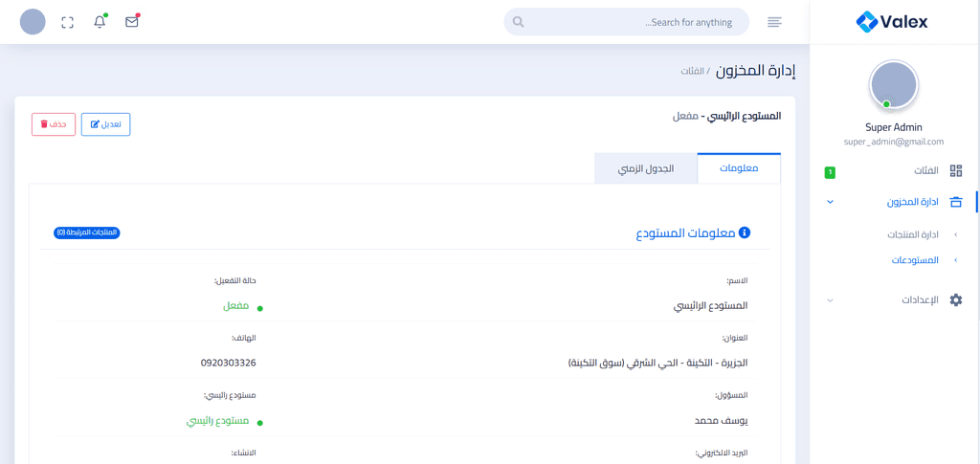The height and width of the screenshot is (464, 980).
Task: Open the user avatar menu in header
Action: (33, 22)
